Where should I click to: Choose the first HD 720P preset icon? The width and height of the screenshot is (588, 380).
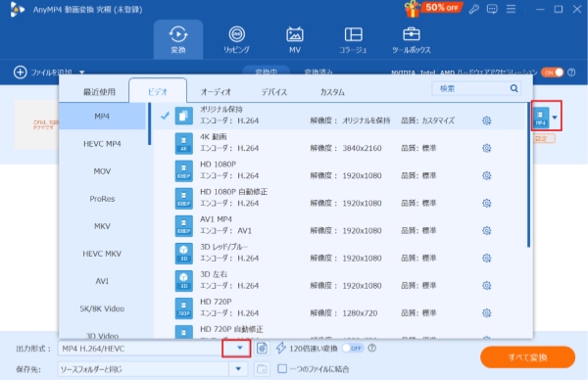pyautogui.click(x=184, y=309)
